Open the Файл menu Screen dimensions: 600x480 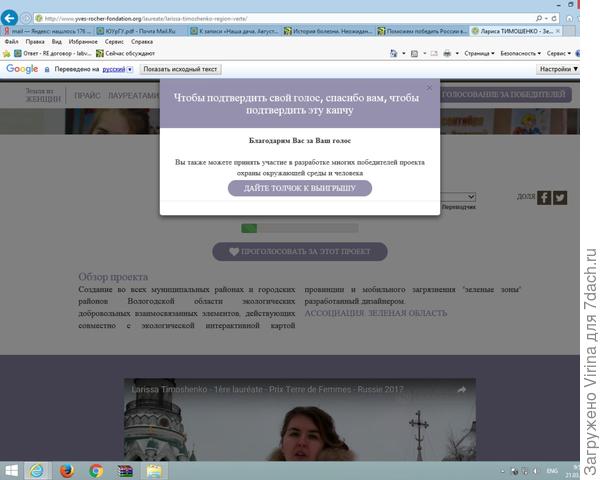11,42
